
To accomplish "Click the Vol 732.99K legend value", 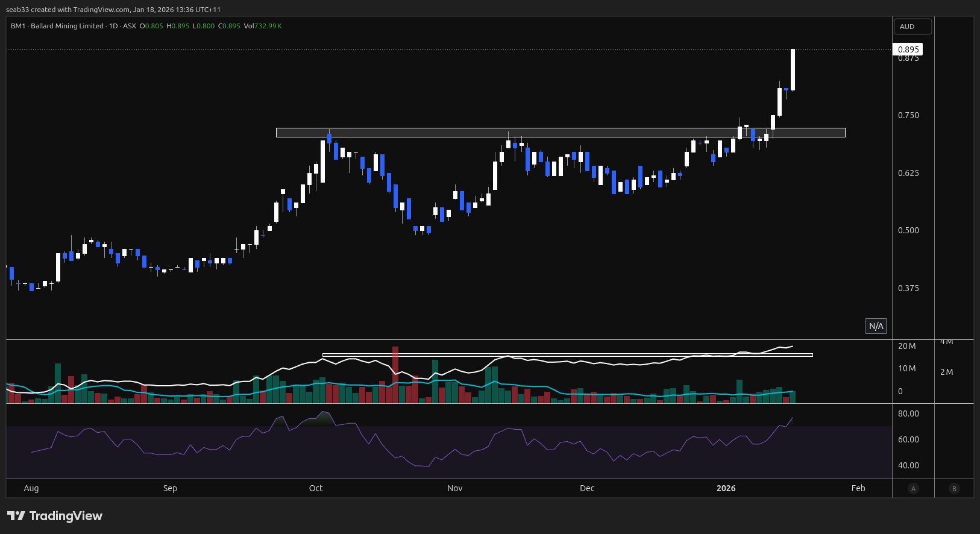I will coord(263,26).
